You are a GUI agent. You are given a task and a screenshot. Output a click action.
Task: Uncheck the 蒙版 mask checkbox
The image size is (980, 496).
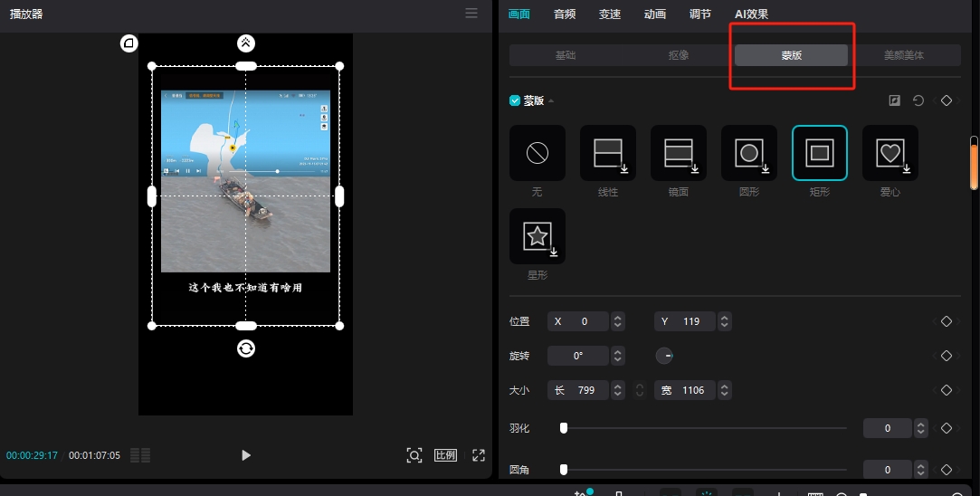click(x=515, y=100)
